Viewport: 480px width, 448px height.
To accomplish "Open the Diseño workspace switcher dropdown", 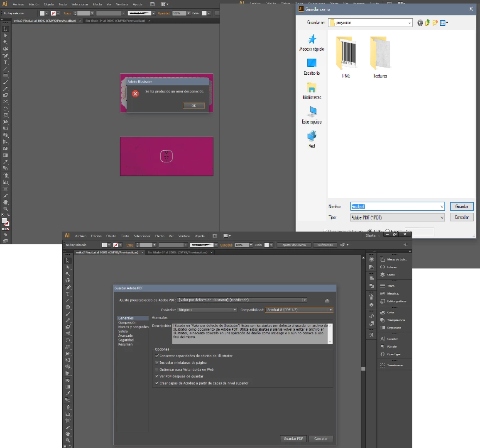I will (372, 236).
